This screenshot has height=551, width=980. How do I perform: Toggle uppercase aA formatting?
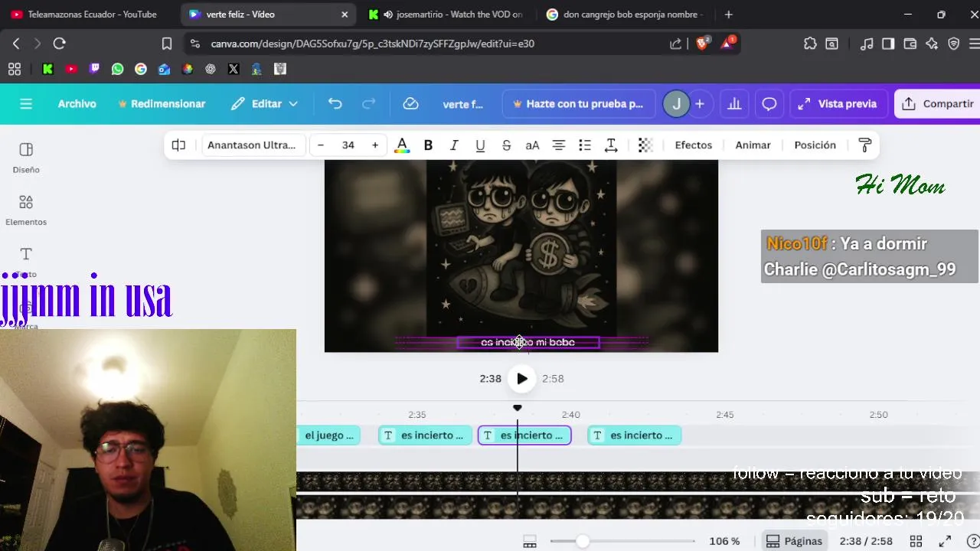(532, 145)
